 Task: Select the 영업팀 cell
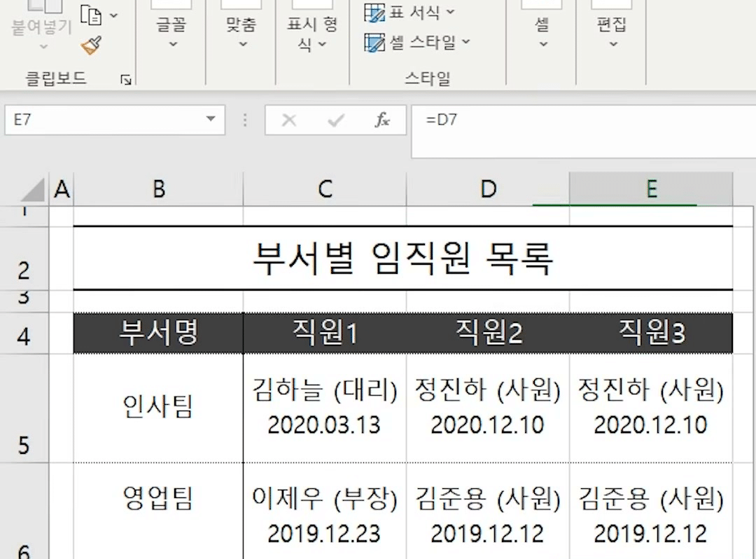158,511
